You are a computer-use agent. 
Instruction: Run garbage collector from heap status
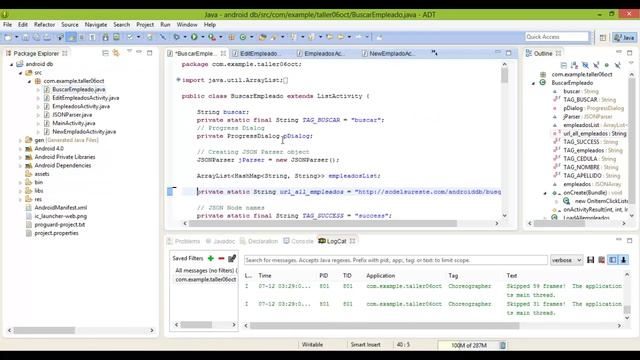[x=502, y=345]
